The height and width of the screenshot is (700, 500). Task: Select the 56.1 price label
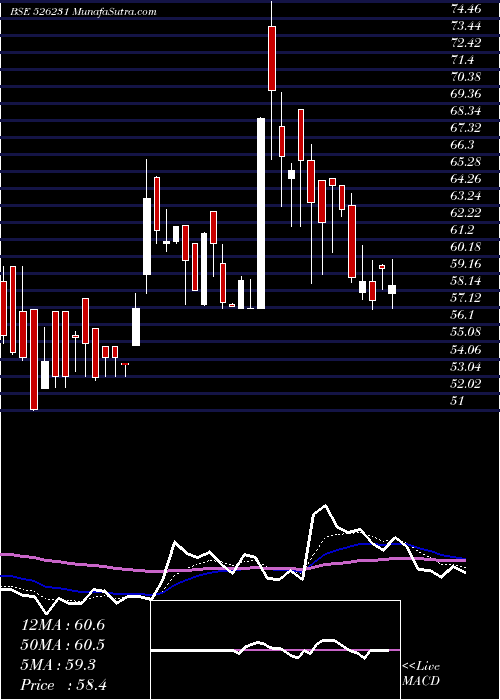pyautogui.click(x=463, y=315)
